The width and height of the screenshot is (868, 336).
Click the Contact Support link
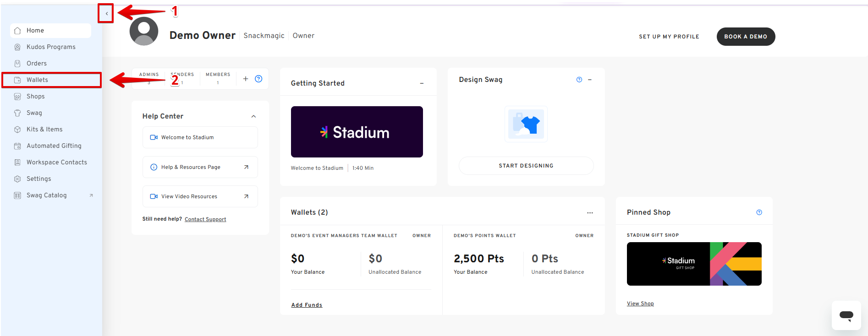point(205,219)
